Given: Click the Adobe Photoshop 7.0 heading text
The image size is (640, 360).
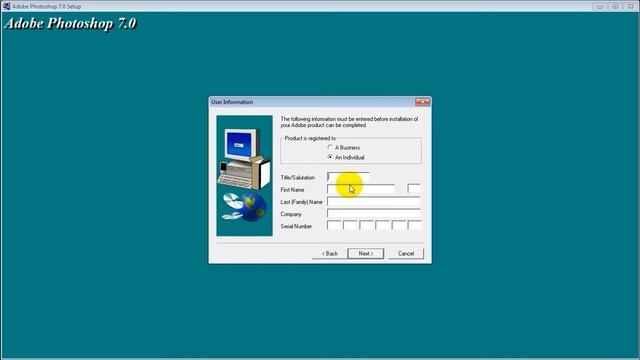Looking at the screenshot, I should click(70, 23).
